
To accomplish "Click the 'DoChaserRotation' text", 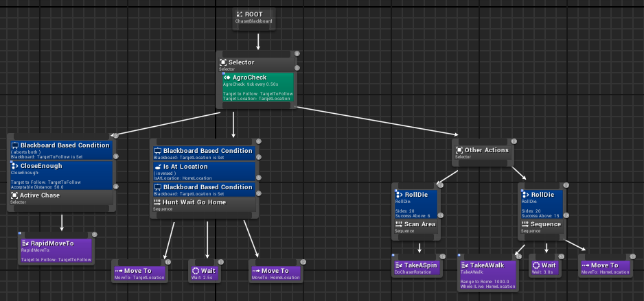I will (413, 272).
